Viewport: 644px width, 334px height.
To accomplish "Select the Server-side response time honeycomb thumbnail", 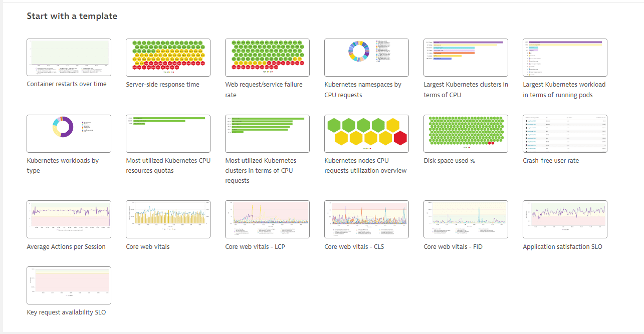I will coord(168,58).
